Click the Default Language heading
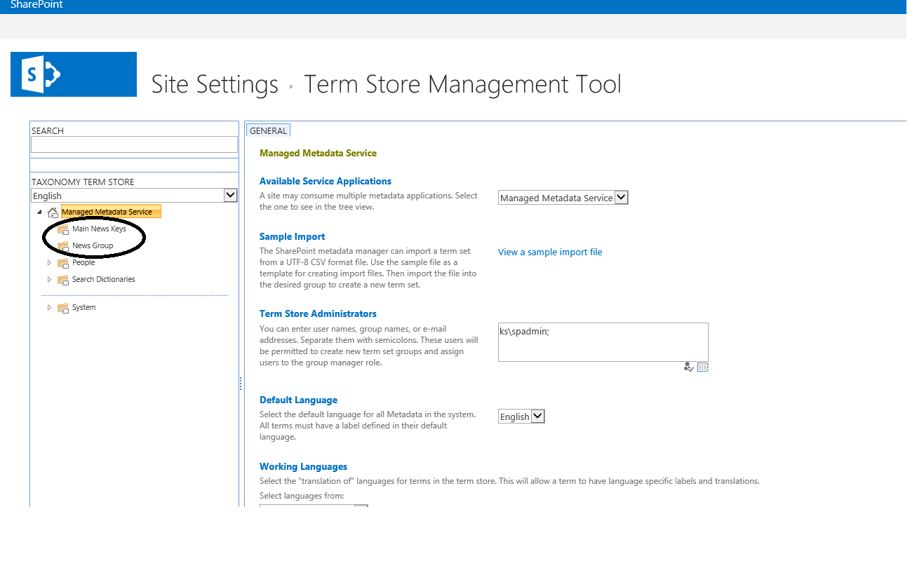Image resolution: width=924 pixels, height=561 pixels. (298, 400)
